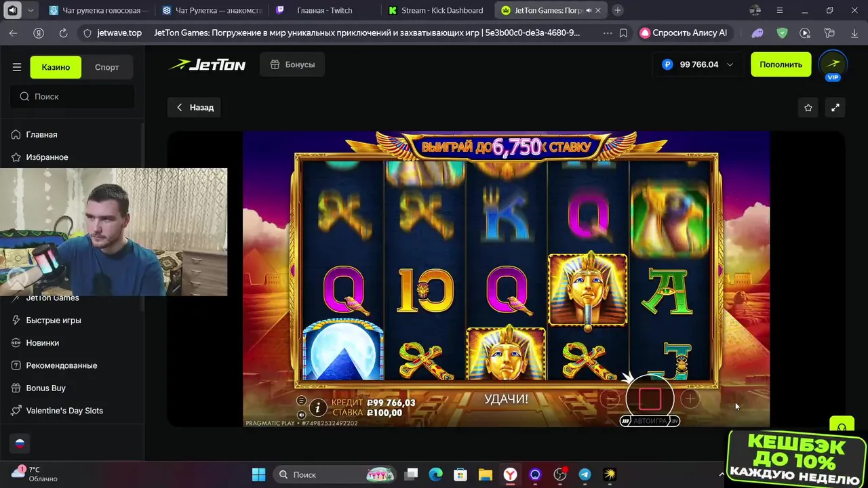The height and width of the screenshot is (488, 868).
Task: Click the Новинки NEW badge icon
Action: point(16,343)
